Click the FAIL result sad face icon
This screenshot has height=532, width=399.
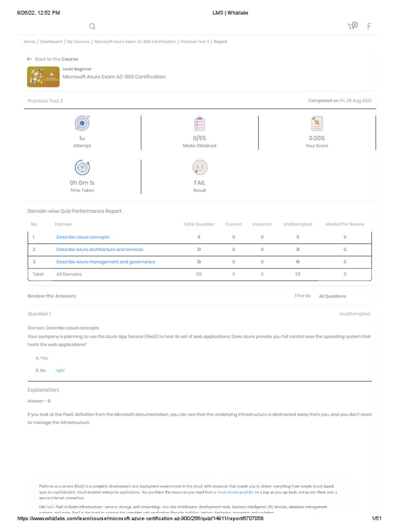pos(199,167)
